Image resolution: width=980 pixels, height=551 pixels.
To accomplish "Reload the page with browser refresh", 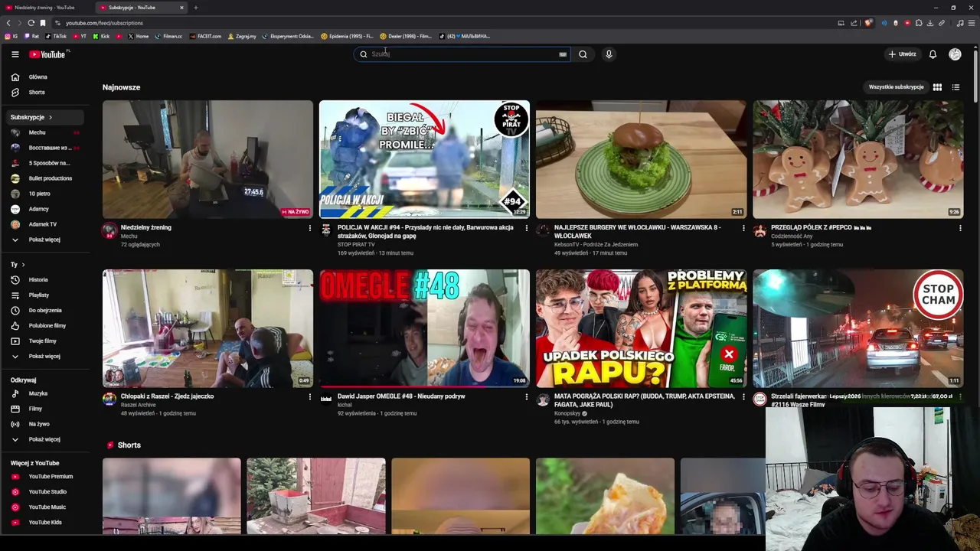I will point(31,23).
